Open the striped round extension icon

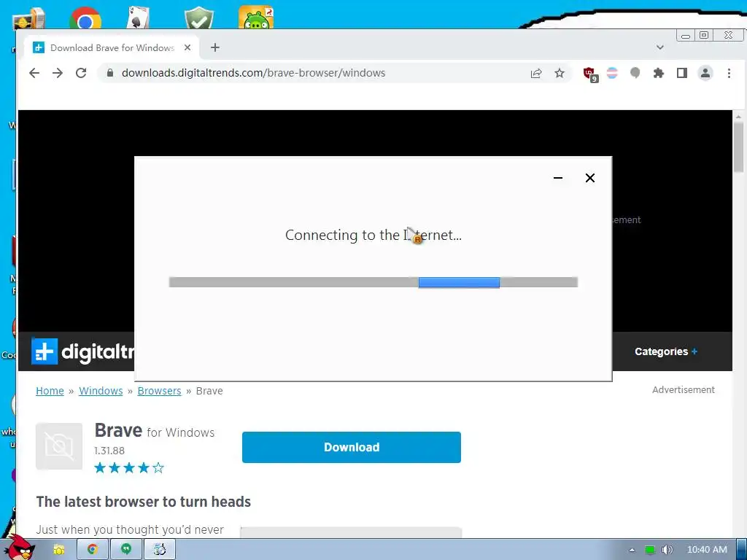tap(612, 73)
